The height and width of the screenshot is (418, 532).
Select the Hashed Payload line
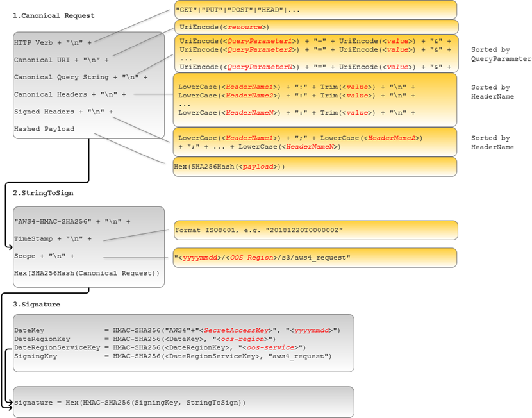(x=44, y=129)
